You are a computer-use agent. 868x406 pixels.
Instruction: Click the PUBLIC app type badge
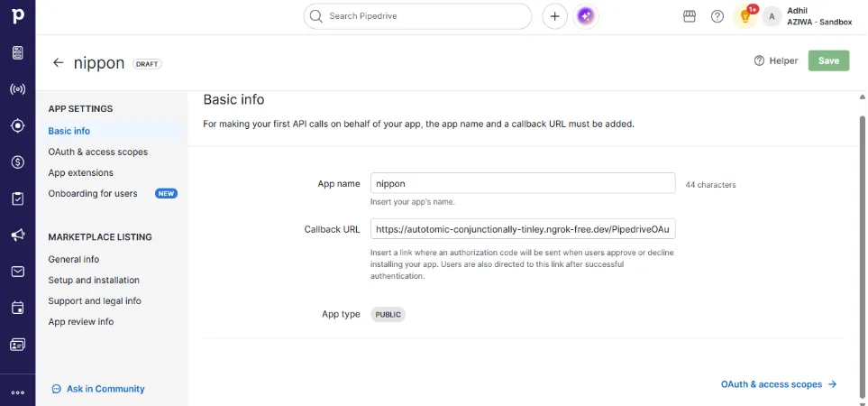click(x=388, y=315)
